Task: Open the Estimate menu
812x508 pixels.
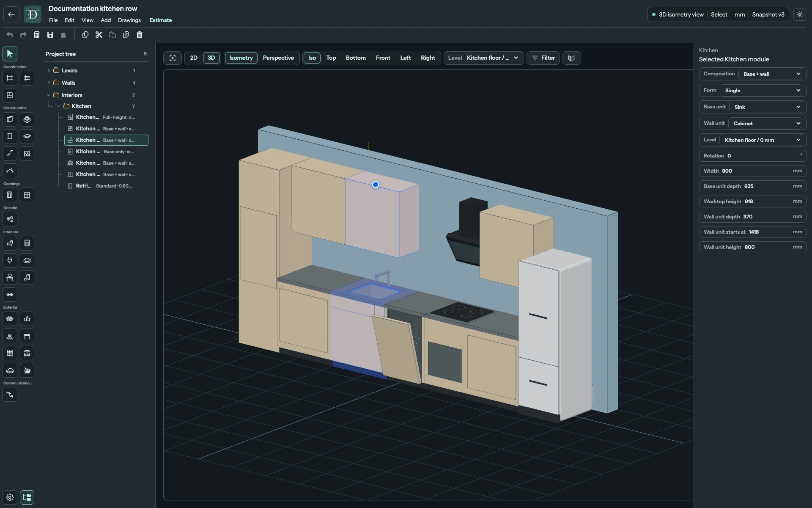Action: 161,20
